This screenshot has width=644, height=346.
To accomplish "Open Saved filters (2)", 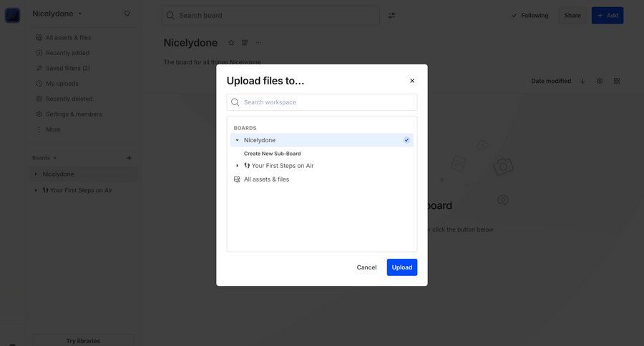I will tap(68, 68).
